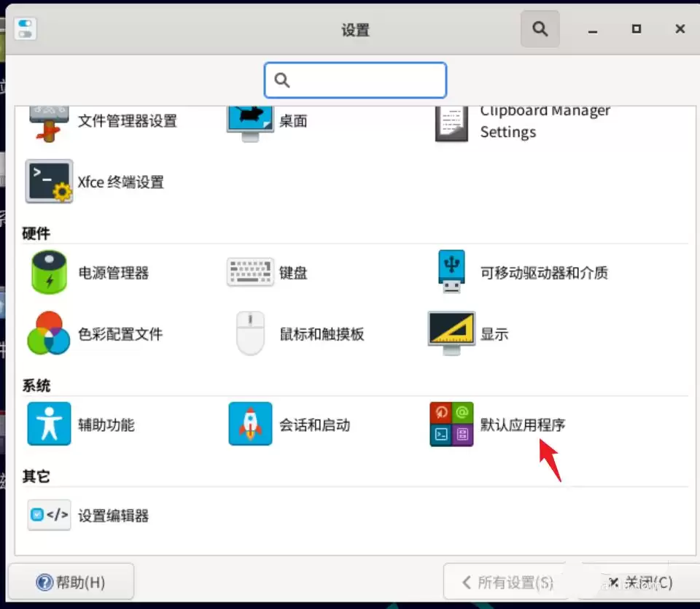Toggle the search button in title bar
The width and height of the screenshot is (700, 609).
(x=540, y=29)
